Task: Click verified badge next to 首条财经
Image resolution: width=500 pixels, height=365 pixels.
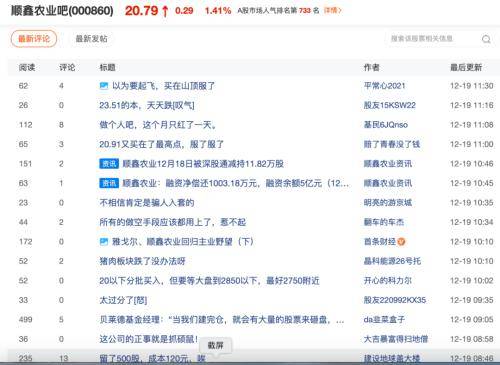Action: click(x=401, y=242)
